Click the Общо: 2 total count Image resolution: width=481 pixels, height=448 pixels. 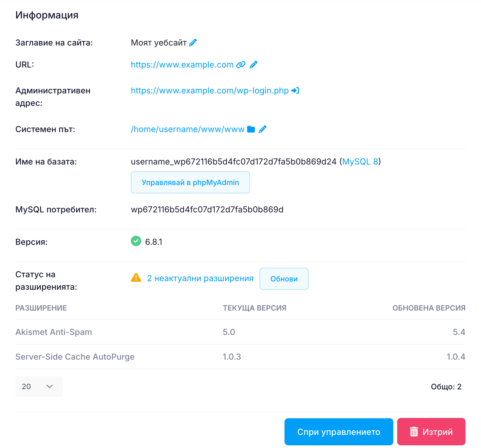pos(446,387)
